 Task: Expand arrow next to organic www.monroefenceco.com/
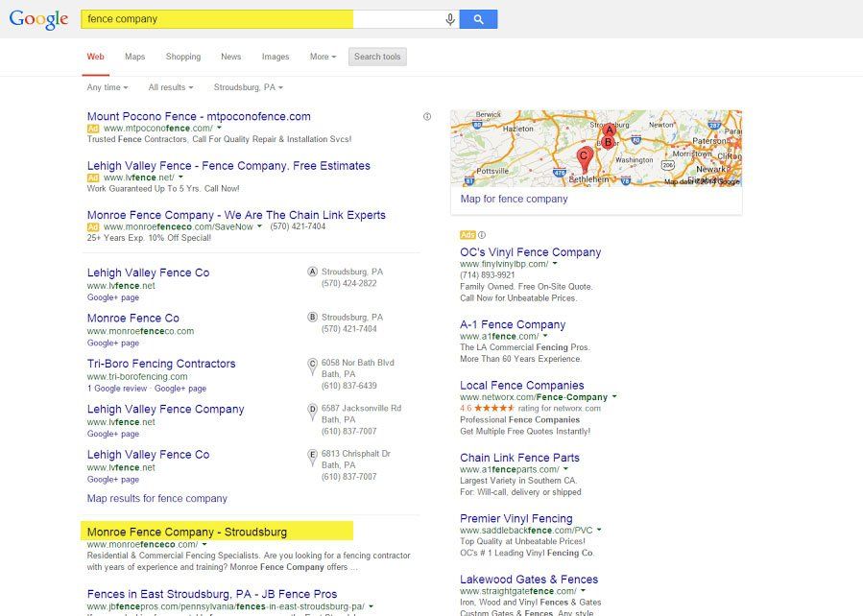click(204, 544)
